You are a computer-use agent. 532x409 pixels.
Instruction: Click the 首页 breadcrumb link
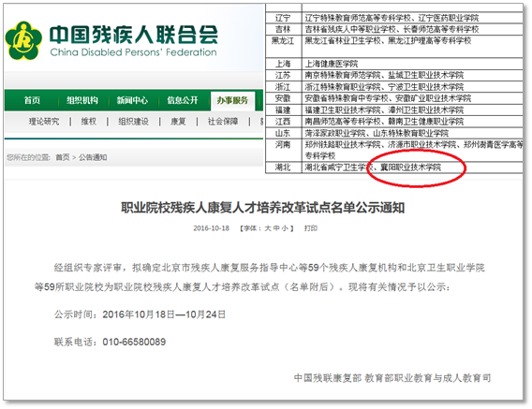[63, 157]
